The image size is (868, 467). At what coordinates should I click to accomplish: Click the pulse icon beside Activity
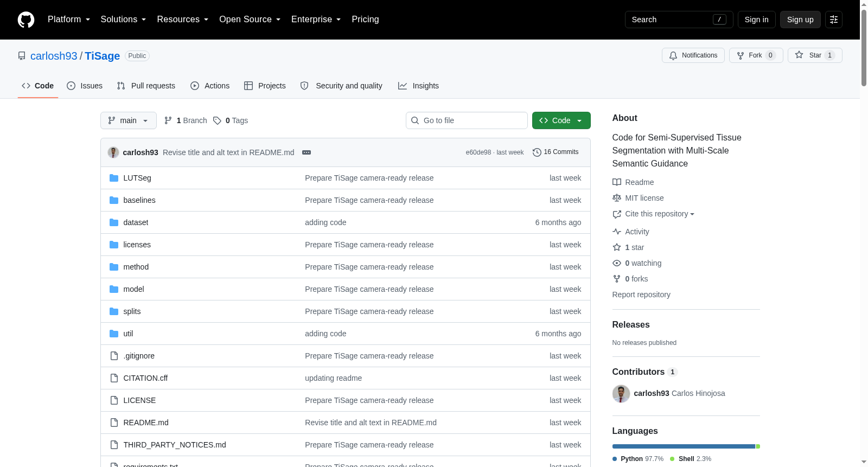coord(617,232)
